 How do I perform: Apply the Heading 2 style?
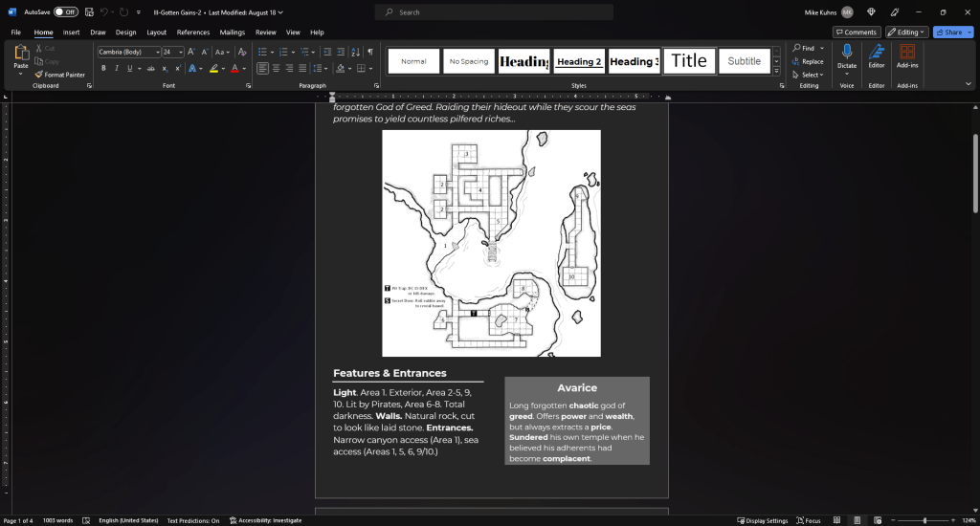point(579,61)
